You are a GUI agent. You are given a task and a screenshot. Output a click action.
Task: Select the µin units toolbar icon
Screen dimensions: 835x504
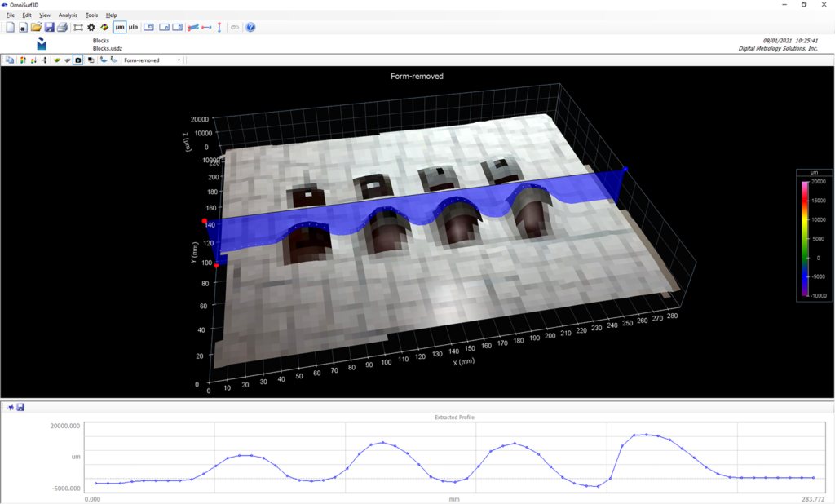coord(134,27)
